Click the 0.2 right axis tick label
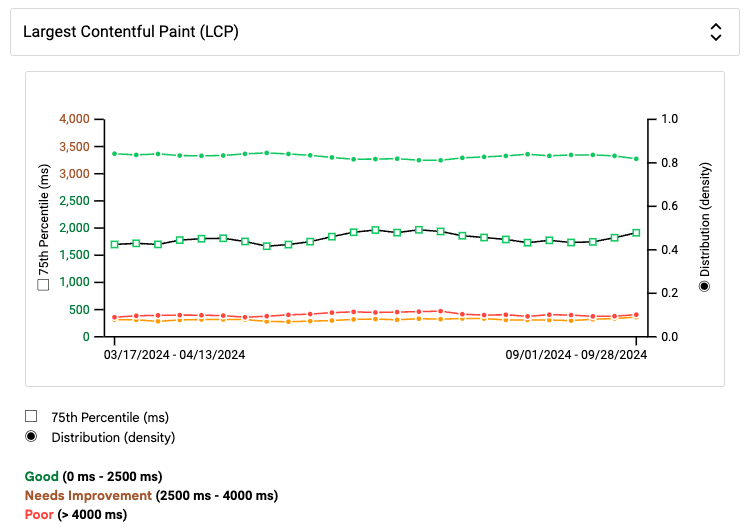The image size is (753, 529). pos(669,293)
